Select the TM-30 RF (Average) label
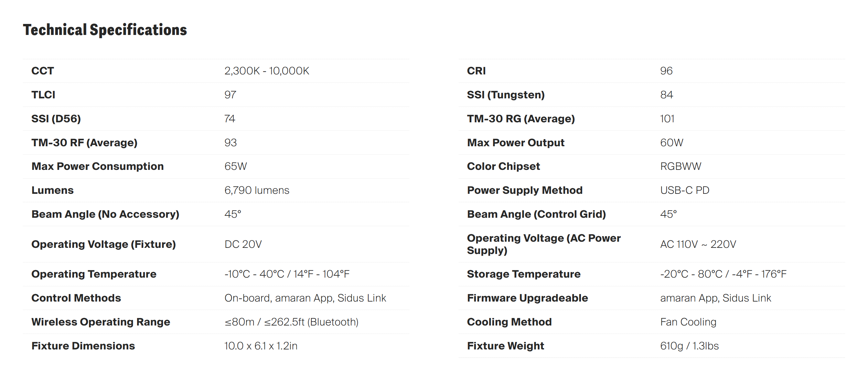The height and width of the screenshot is (375, 868). click(x=84, y=143)
